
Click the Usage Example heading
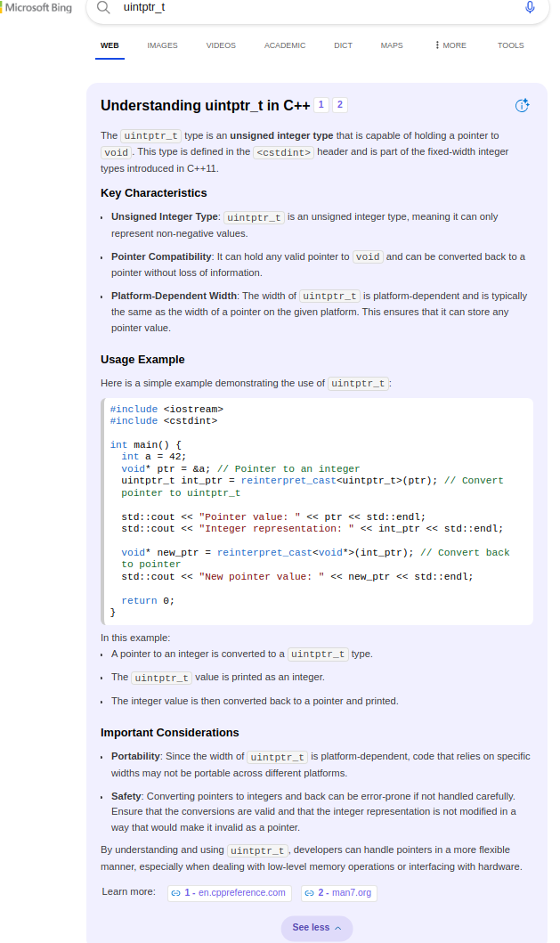tap(142, 360)
